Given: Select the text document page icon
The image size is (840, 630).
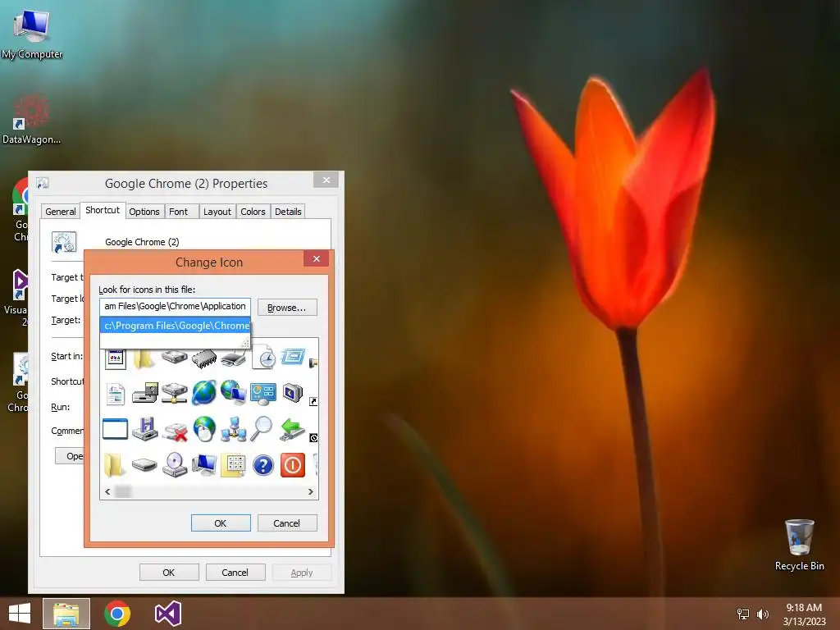Looking at the screenshot, I should click(x=115, y=395).
